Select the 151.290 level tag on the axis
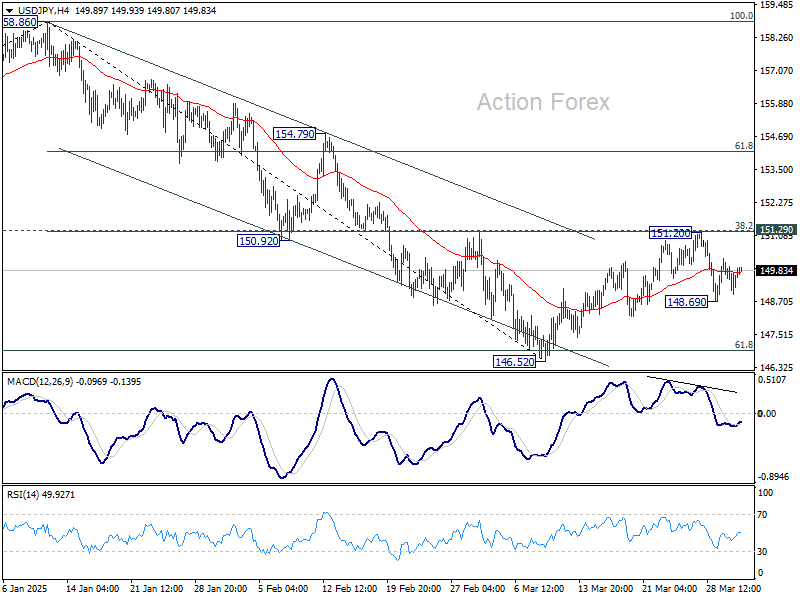The image size is (800, 600). [776, 230]
